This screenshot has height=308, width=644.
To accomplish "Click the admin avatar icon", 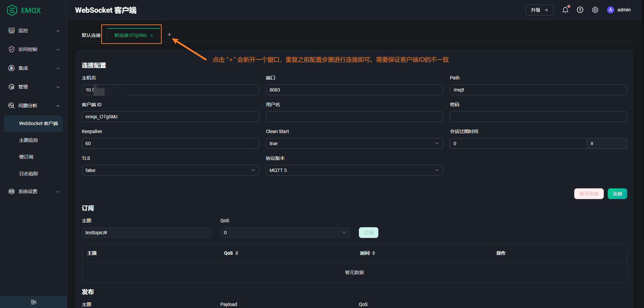I will coord(610,10).
